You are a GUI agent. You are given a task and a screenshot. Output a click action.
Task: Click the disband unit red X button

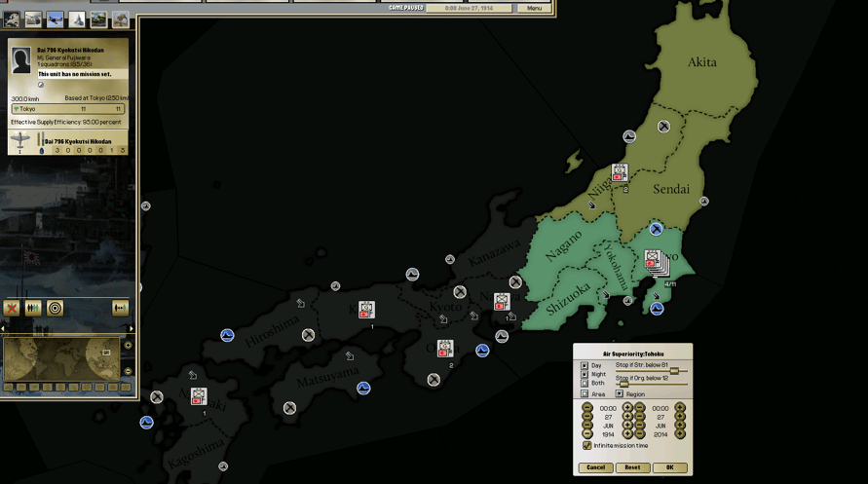pos(12,308)
